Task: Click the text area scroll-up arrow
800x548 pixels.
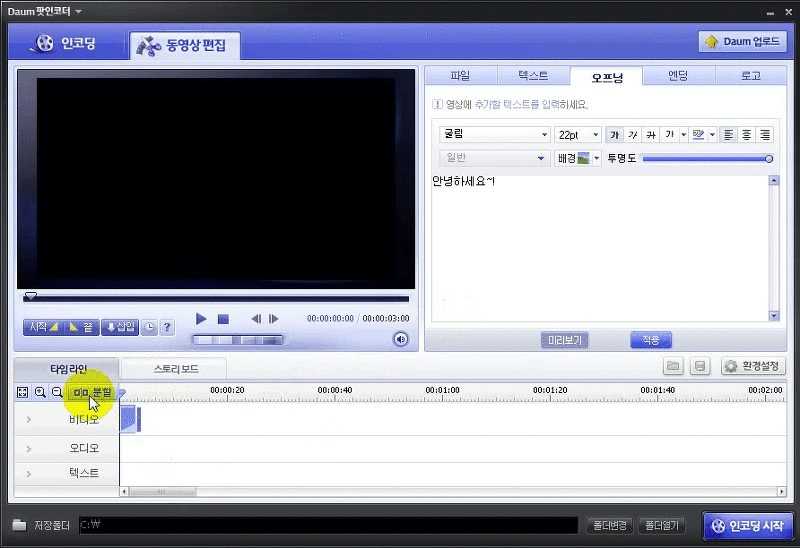Action: (x=774, y=180)
